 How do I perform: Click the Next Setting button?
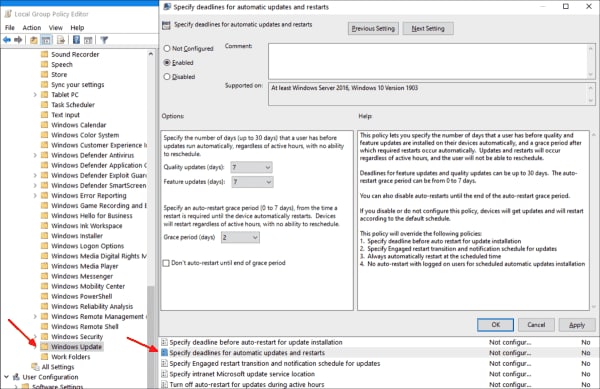(x=428, y=28)
